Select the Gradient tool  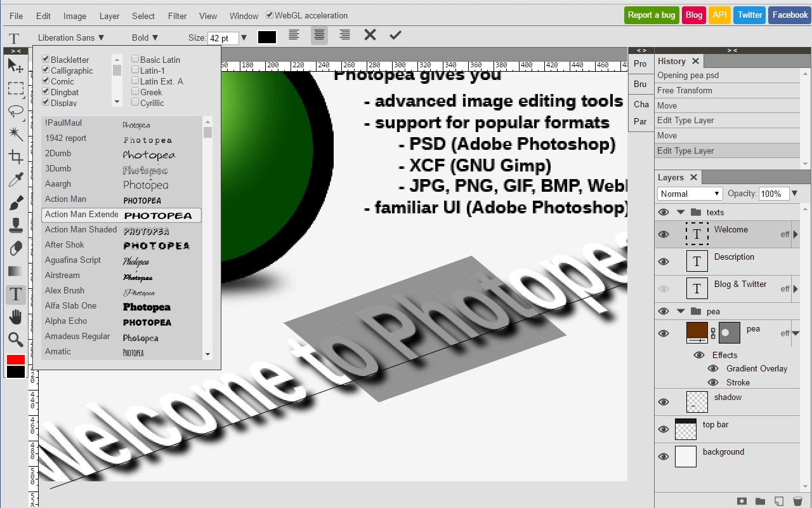pos(15,271)
